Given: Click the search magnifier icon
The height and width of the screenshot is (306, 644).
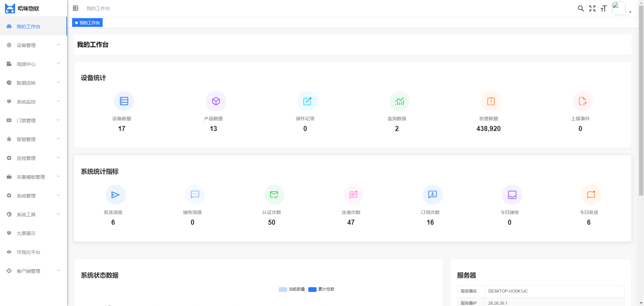Looking at the screenshot, I should point(581,8).
